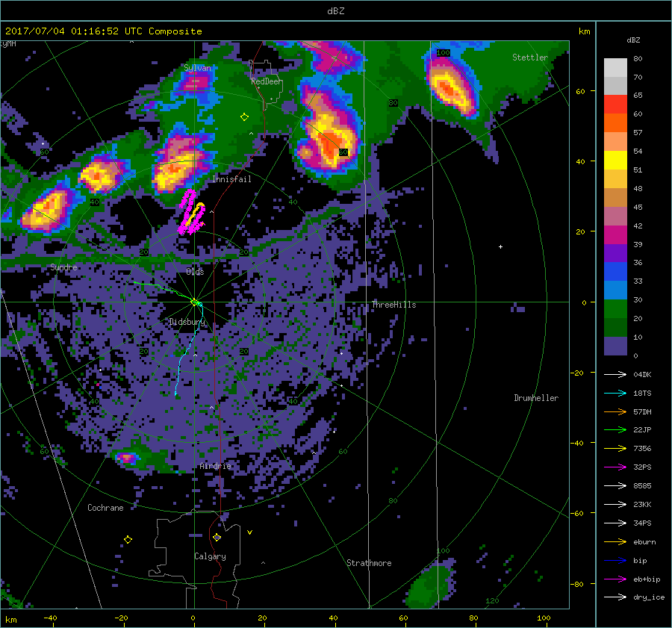This screenshot has height=628, width=672.
Task: Click the yellow diamond marker above Calgary
Action: pos(217,537)
